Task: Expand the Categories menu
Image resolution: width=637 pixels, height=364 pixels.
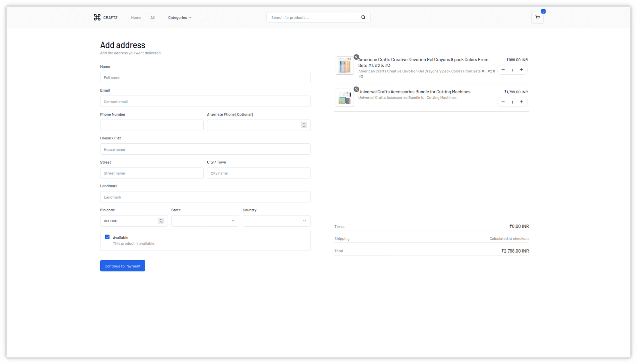Action: point(179,18)
